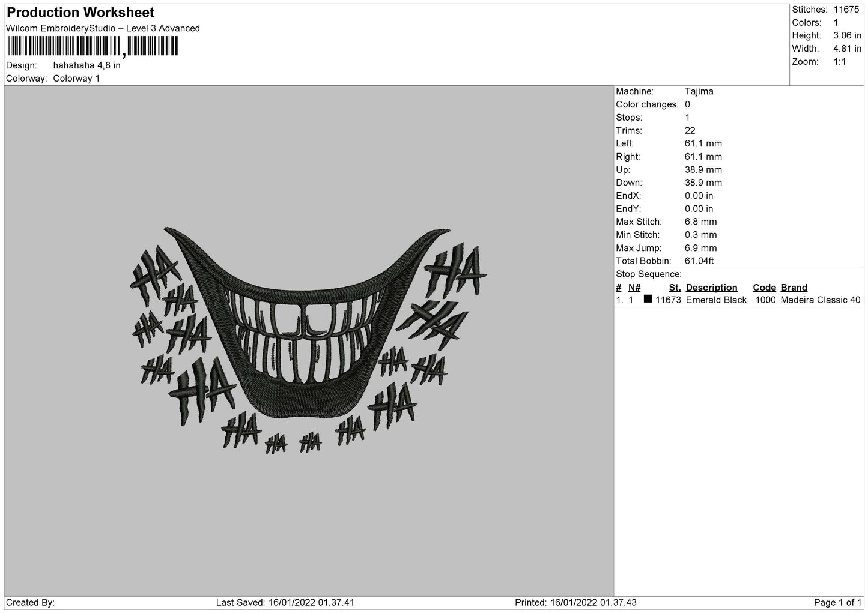Click the Page 1 of 1 footer text
This screenshot has width=868, height=613.
(x=837, y=603)
